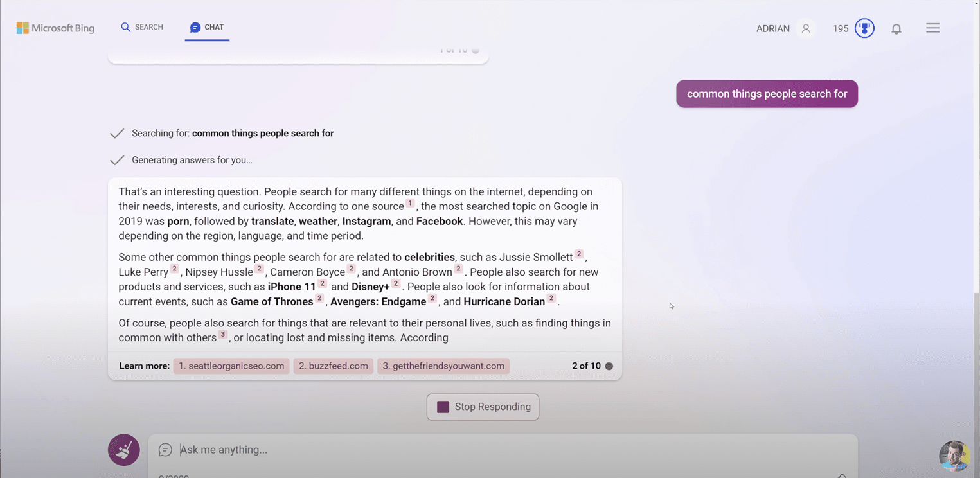Click citation 2 after Avengers: Endgame
Screen dimensions: 980x478
[432, 299]
